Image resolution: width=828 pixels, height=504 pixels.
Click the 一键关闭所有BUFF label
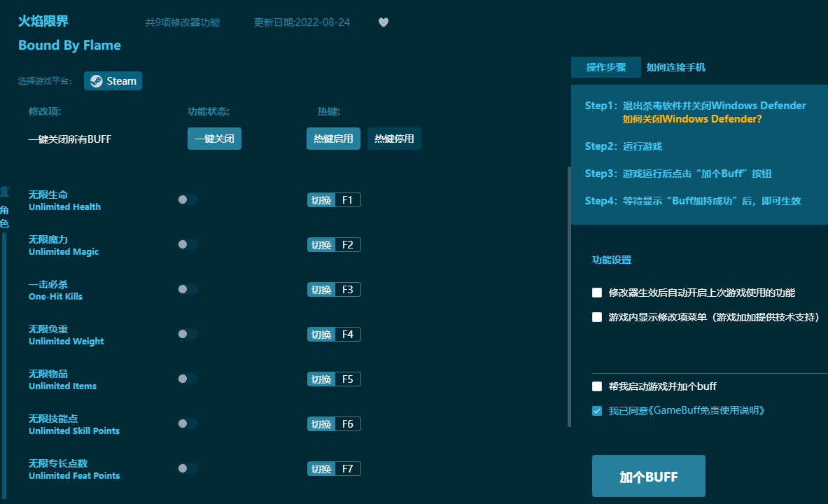click(x=70, y=139)
